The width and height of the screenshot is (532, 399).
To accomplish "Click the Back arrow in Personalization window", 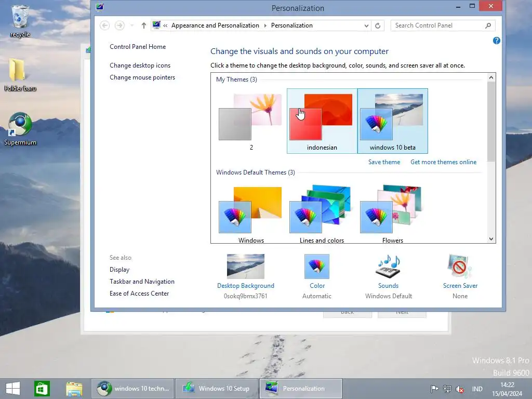I will tap(105, 25).
